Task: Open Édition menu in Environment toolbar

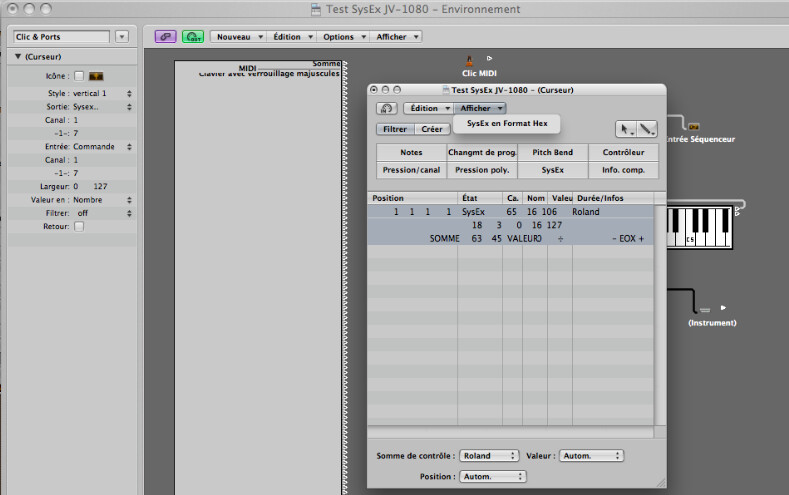Action: 292,37
